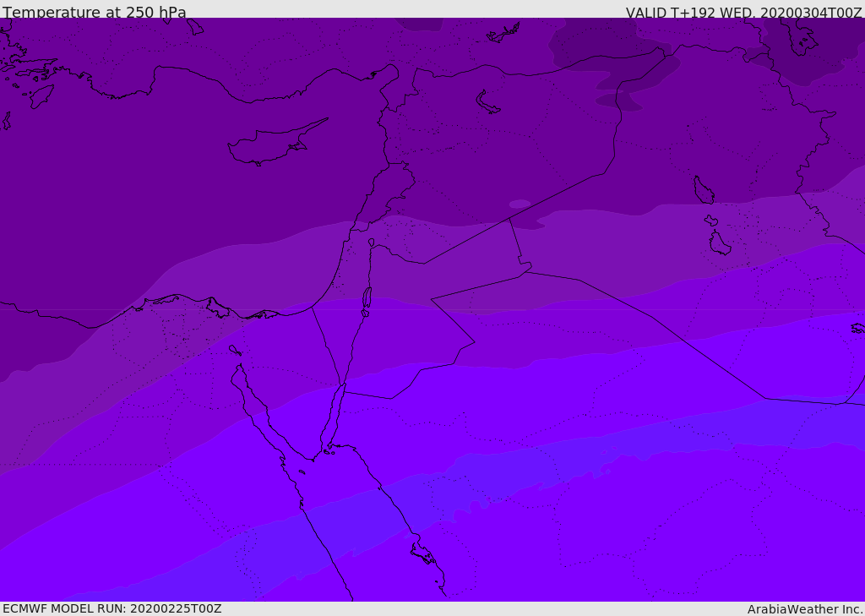Click the ArabiaWeather Inc. credit text
This screenshot has width=865, height=616.
pos(805,608)
